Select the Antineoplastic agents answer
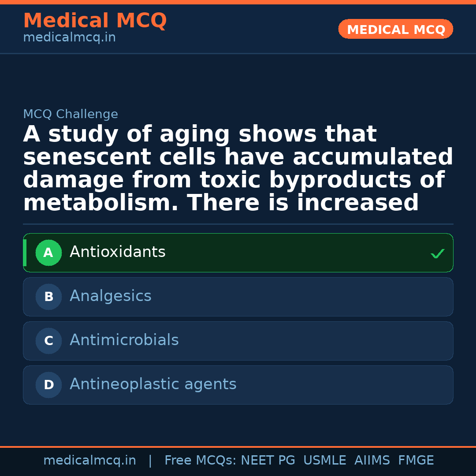This screenshot has width=476, height=476. (x=153, y=384)
